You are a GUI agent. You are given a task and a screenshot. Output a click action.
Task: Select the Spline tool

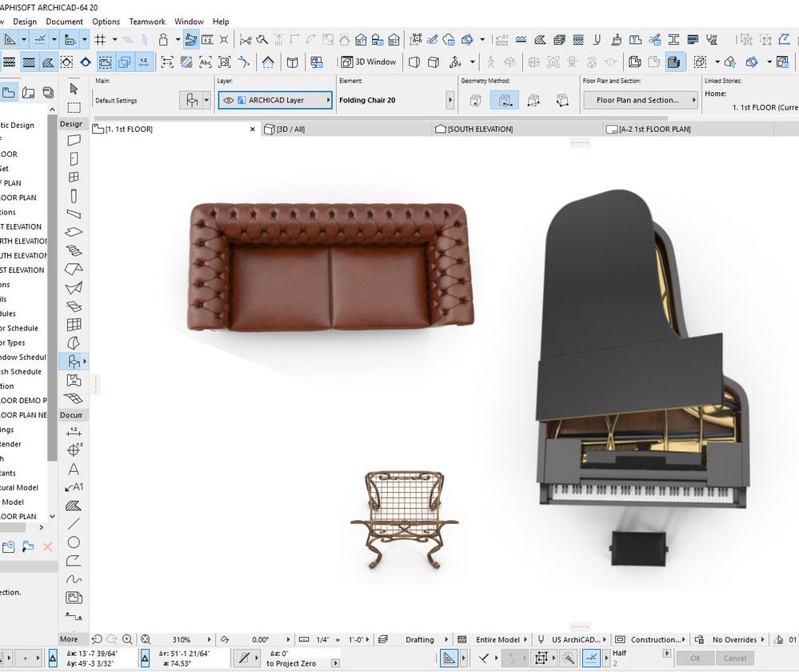click(x=74, y=579)
